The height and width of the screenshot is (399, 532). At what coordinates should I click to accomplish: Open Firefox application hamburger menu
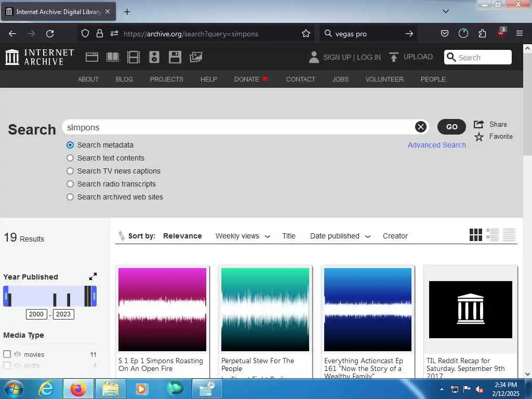point(520,33)
